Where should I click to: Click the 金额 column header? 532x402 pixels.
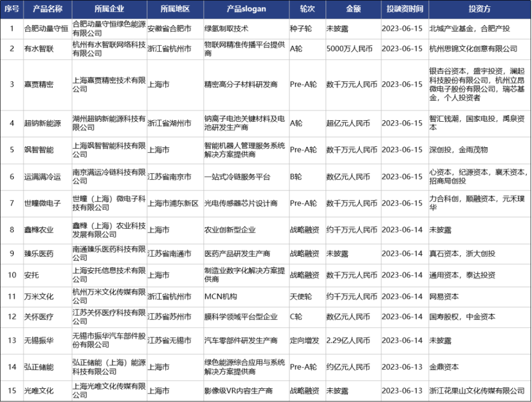coord(353,9)
